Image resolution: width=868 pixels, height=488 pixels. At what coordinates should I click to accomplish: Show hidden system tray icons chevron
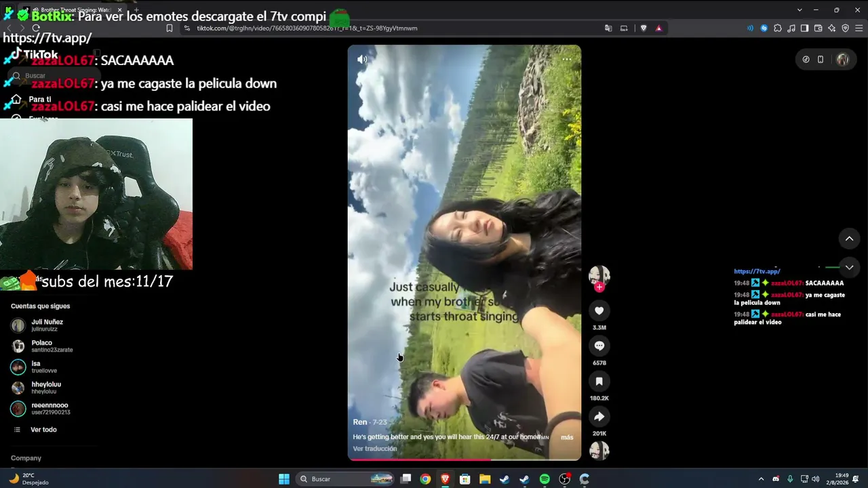point(761,479)
